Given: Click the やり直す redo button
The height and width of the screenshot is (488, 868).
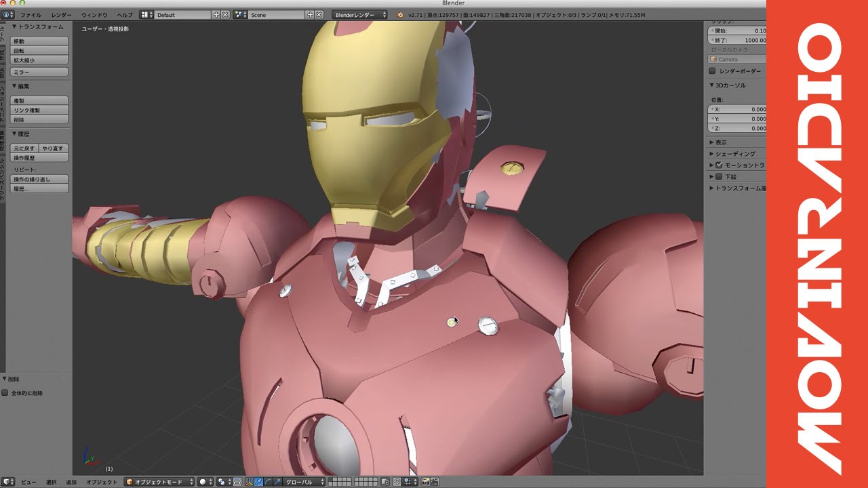Looking at the screenshot, I should (54, 148).
